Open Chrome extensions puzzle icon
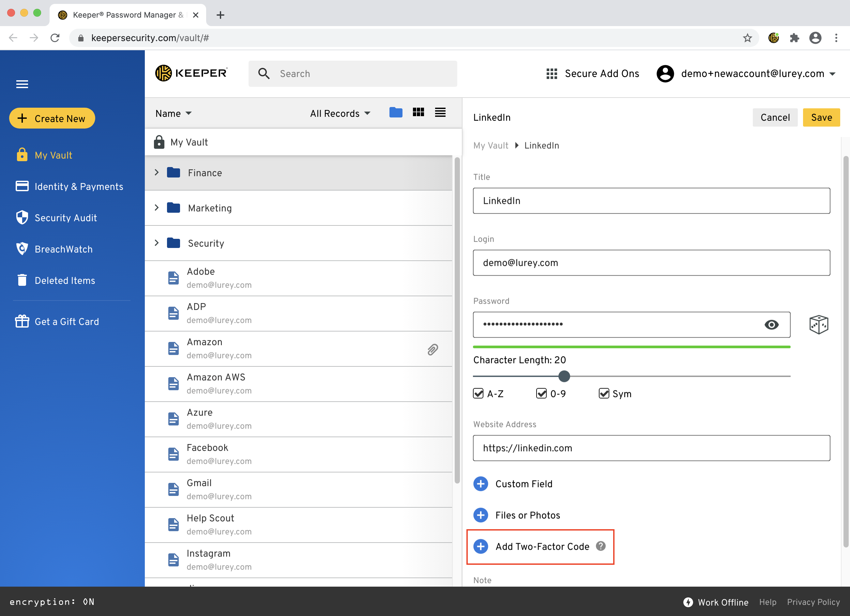Image resolution: width=850 pixels, height=616 pixels. (794, 38)
